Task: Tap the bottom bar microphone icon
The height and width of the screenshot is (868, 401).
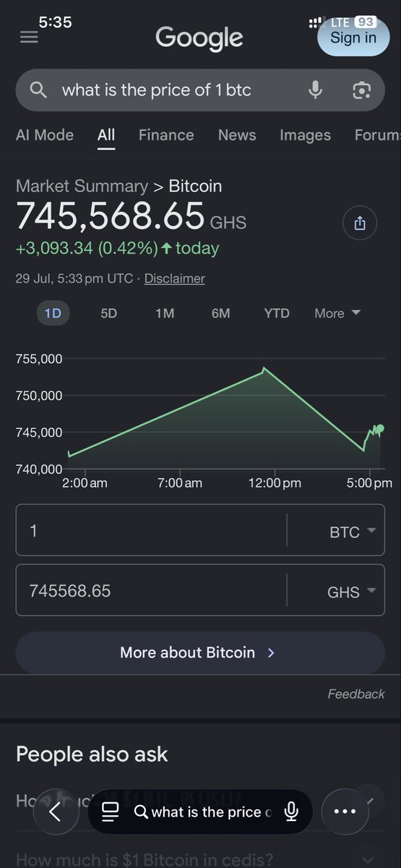Action: pyautogui.click(x=291, y=812)
